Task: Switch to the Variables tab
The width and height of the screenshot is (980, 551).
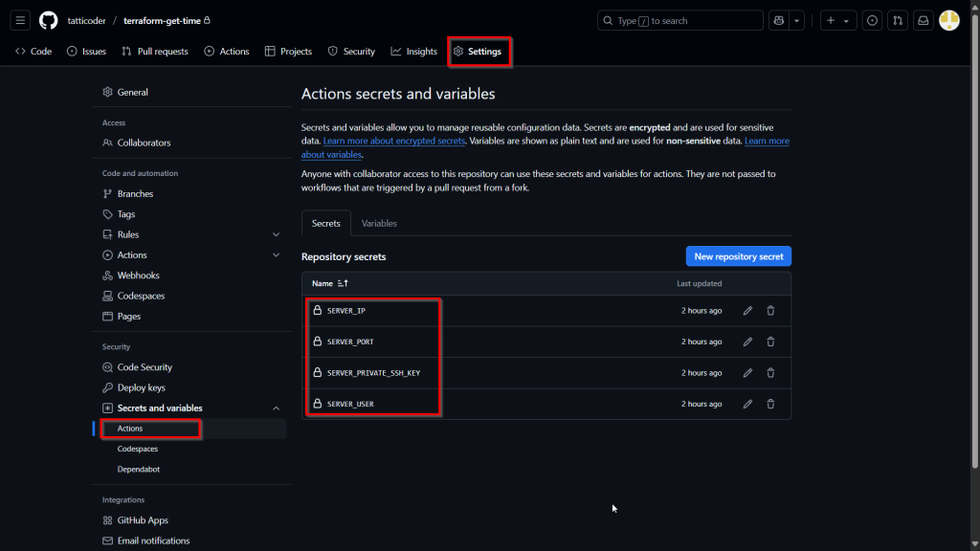Action: pyautogui.click(x=379, y=223)
